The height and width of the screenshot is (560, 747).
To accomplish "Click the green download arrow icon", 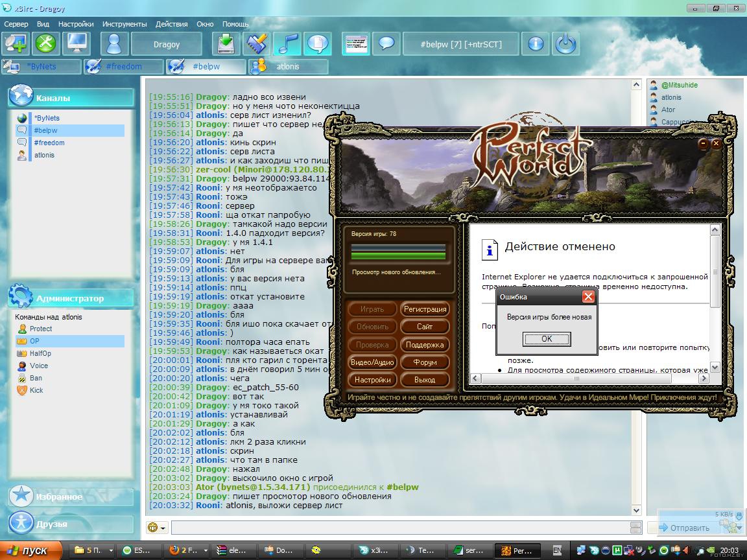I will (226, 44).
